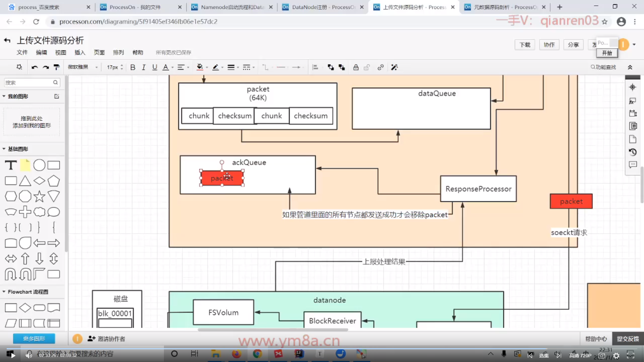Collapse the toolbar with double chevron
The height and width of the screenshot is (362, 644).
630,67
